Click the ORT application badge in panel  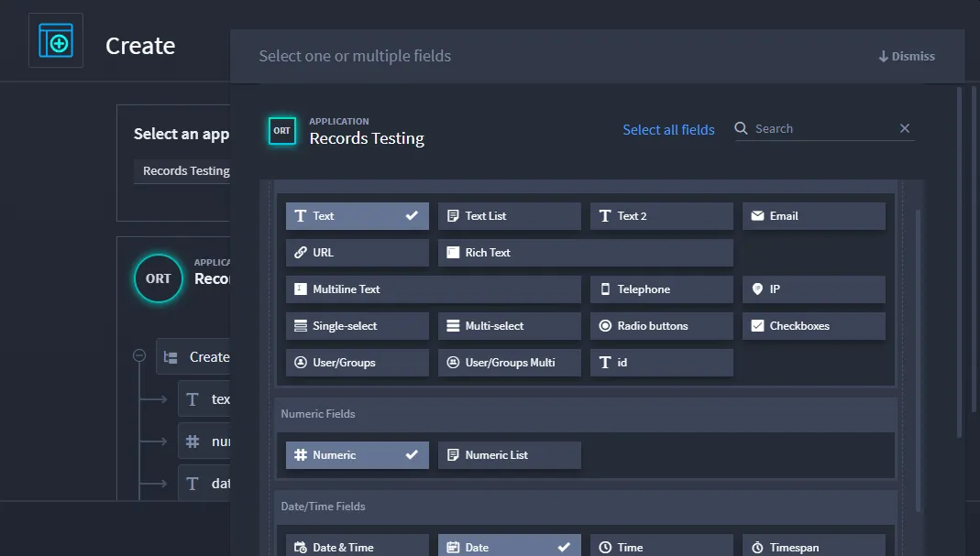(281, 131)
